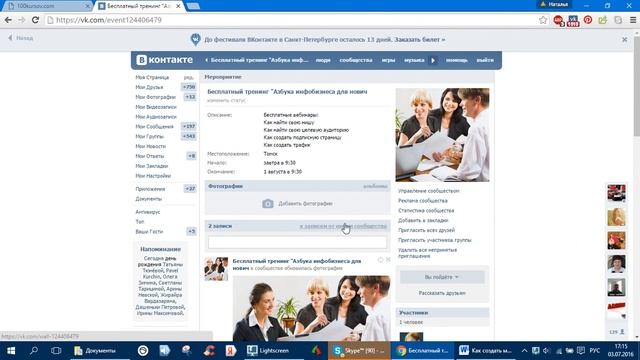
Task: Open Мои Настройки in the sidebar
Action: coord(153,176)
